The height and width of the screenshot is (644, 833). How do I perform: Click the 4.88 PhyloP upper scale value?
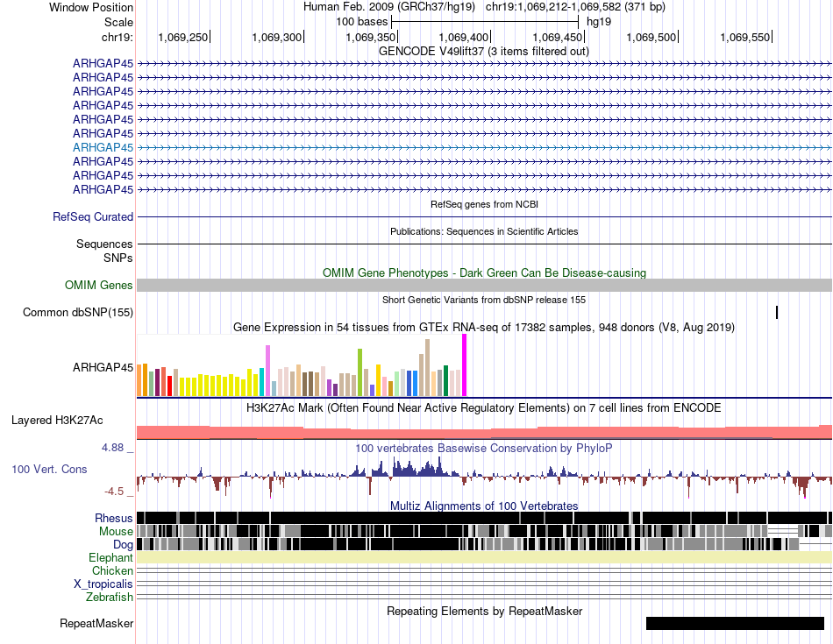[112, 448]
